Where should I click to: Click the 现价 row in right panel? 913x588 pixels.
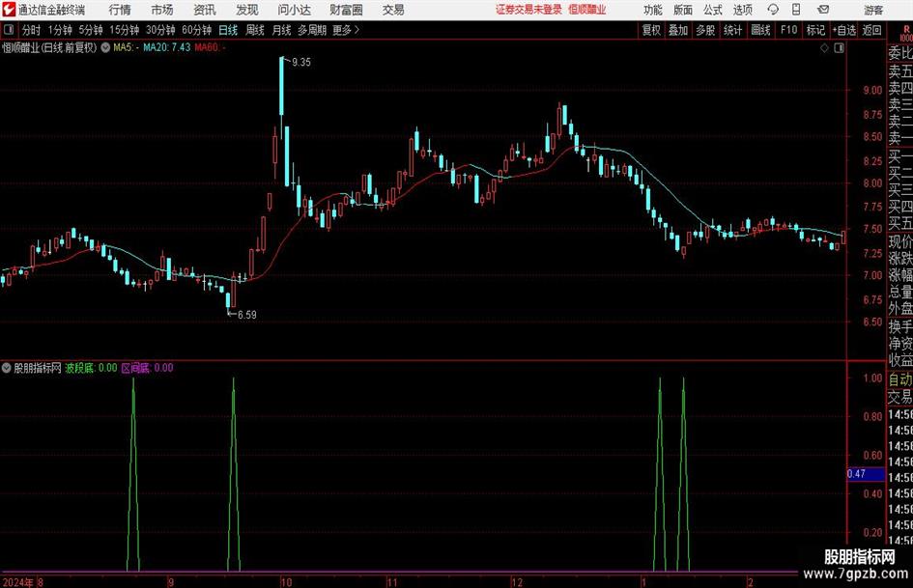900,241
